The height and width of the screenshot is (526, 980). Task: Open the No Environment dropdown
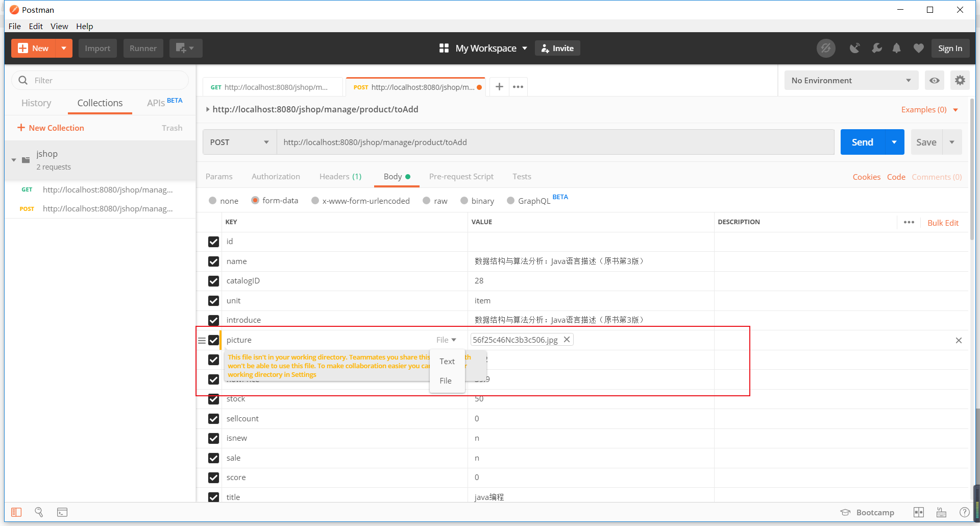pos(850,80)
